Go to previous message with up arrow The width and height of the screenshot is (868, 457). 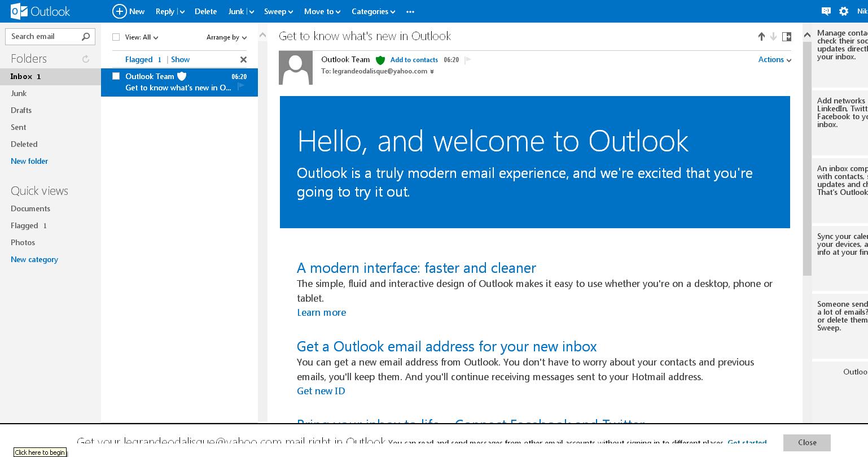tap(761, 37)
